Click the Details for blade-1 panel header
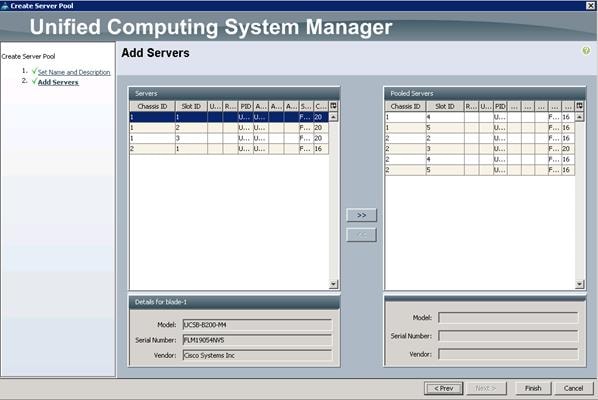 (234, 302)
